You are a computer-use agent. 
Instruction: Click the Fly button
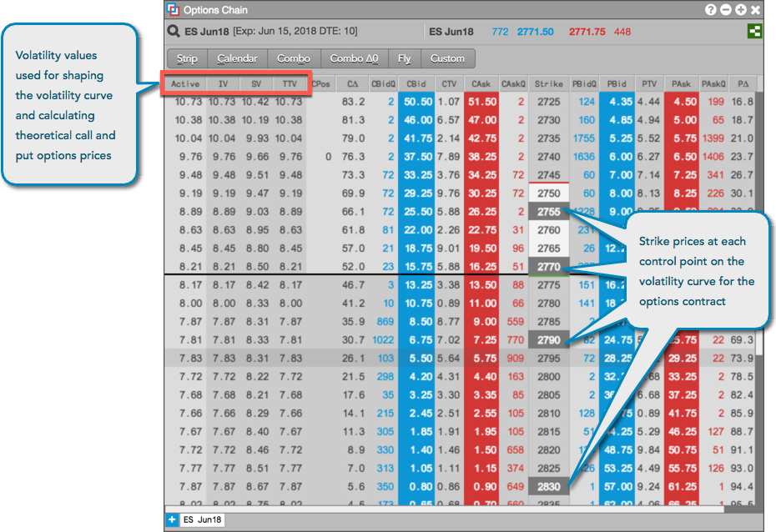click(405, 58)
